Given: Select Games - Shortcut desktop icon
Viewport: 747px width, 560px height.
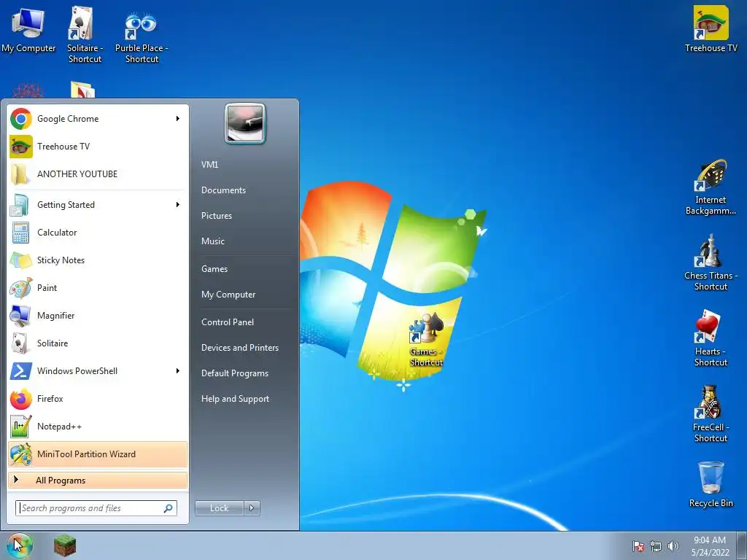Looking at the screenshot, I should (x=426, y=340).
